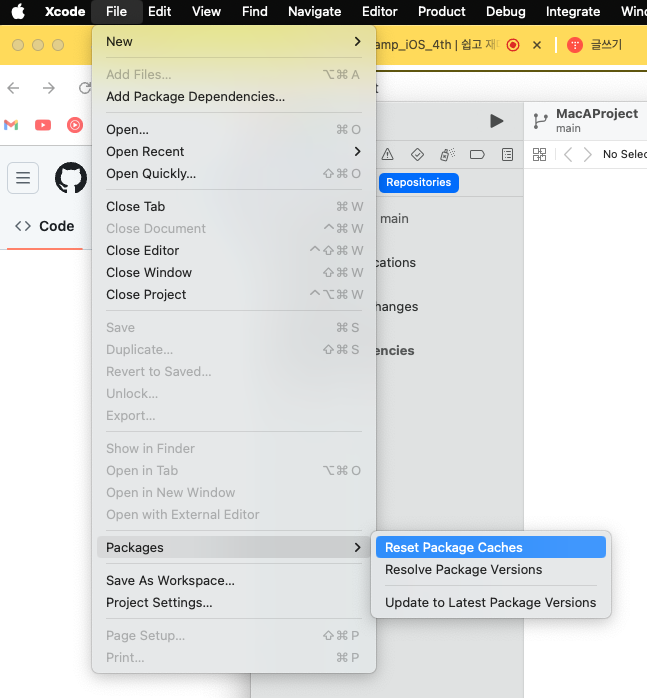Select Close Editor
The width and height of the screenshot is (647, 698).
coord(234,251)
